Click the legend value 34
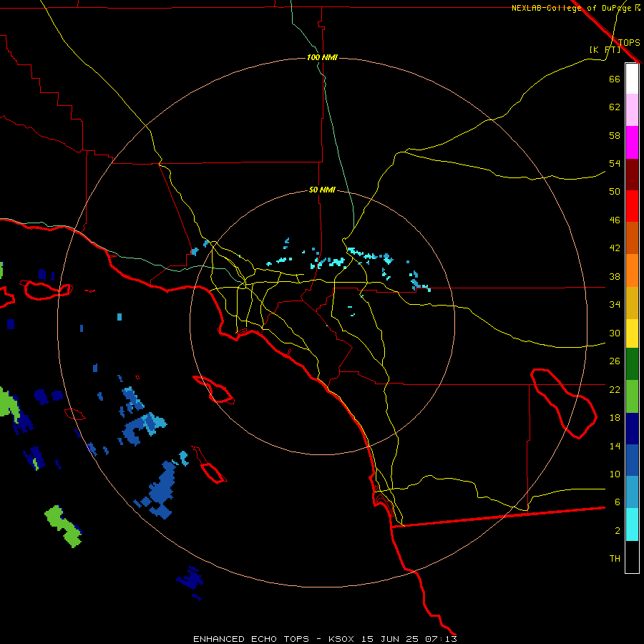 615,304
